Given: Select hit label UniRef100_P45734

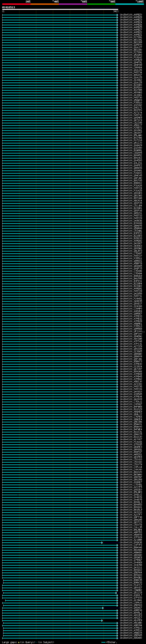Looking at the screenshot, I should 131,72.
